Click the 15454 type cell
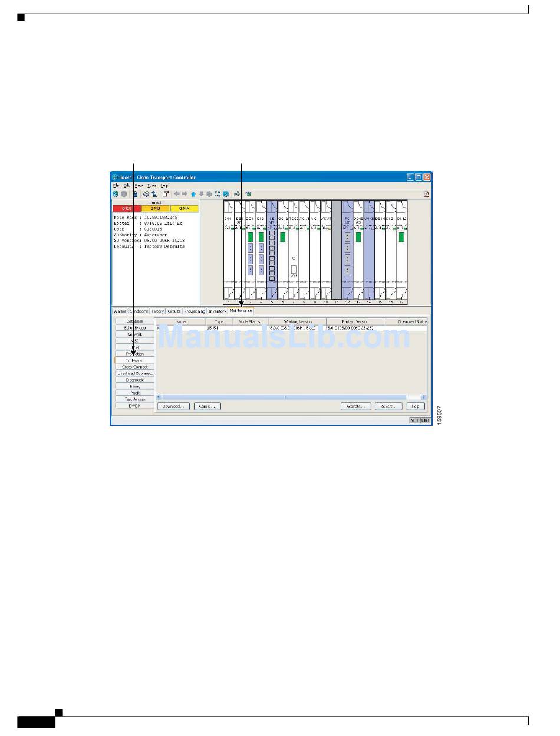The height and width of the screenshot is (736, 560). [219, 328]
